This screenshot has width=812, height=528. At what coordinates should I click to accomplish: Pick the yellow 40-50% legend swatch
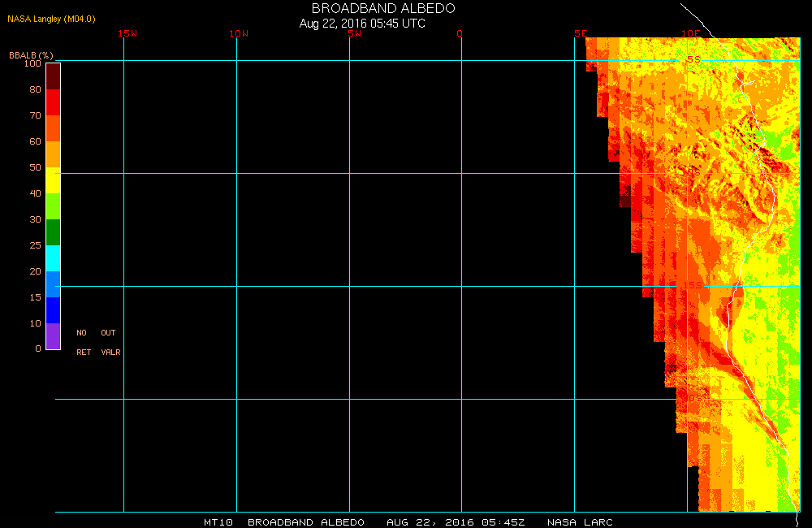(x=53, y=180)
